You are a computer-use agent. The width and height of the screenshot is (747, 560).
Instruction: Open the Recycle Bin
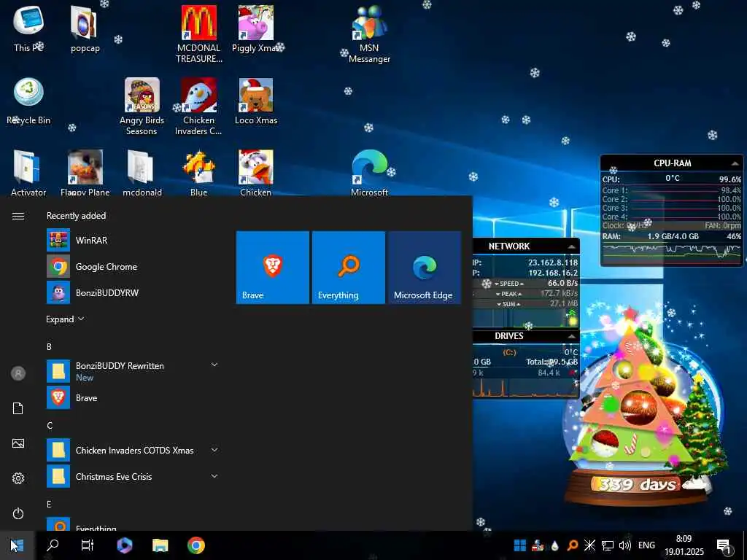[x=28, y=101]
